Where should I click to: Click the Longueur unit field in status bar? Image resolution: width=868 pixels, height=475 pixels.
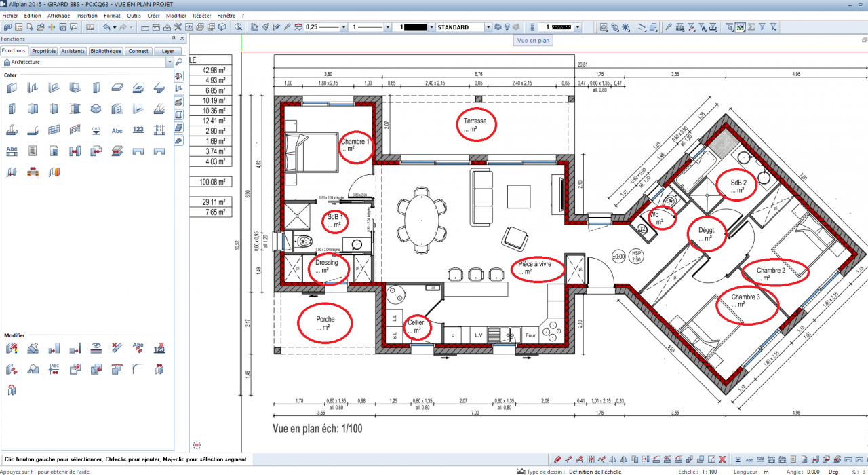pyautogui.click(x=753, y=471)
